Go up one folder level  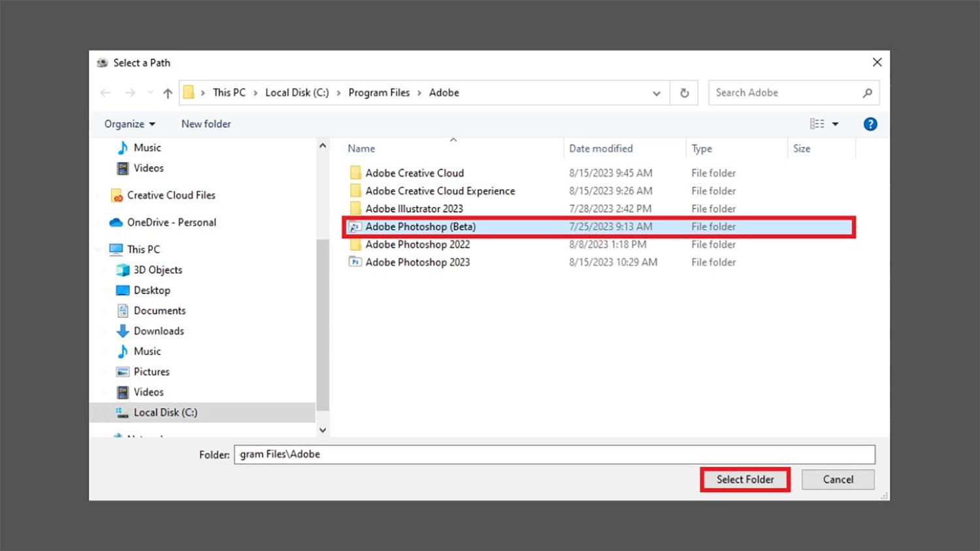168,93
